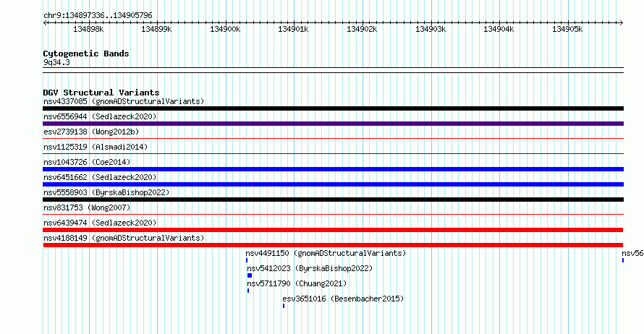Open the nsv5558903 (ByrskaBishop2022) label
Screen dimensions: 644x334
tap(106, 192)
